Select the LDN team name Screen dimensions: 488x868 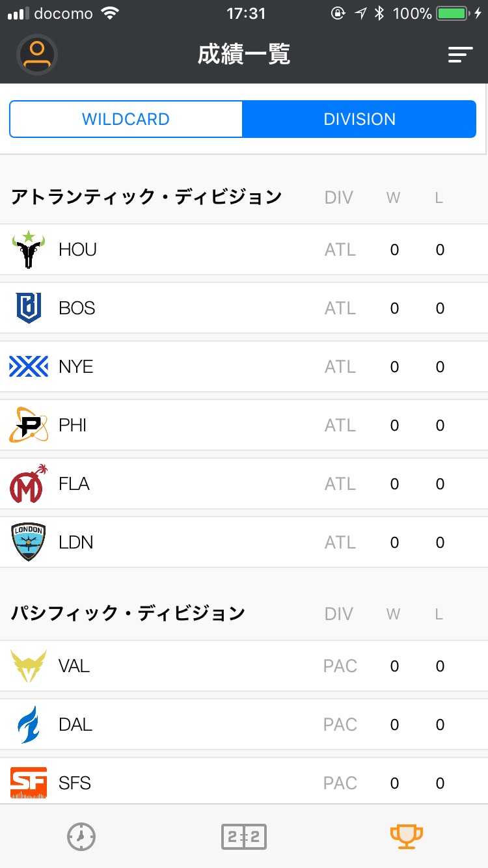[76, 542]
